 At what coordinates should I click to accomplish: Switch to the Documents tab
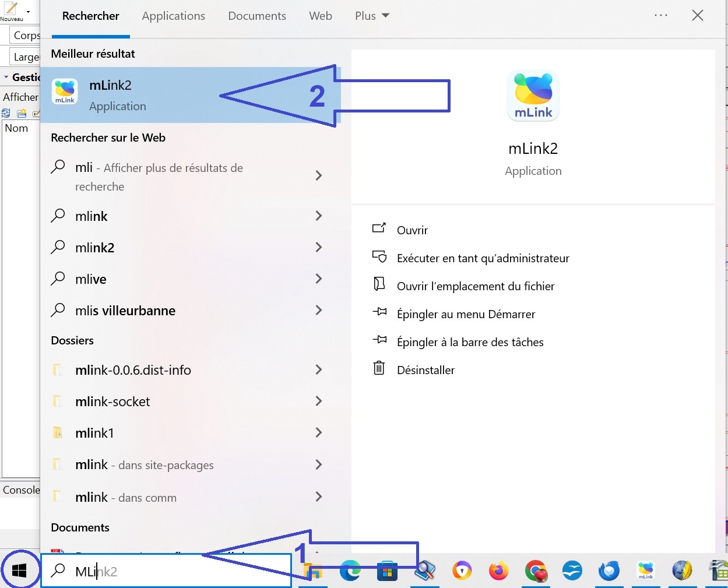tap(256, 16)
